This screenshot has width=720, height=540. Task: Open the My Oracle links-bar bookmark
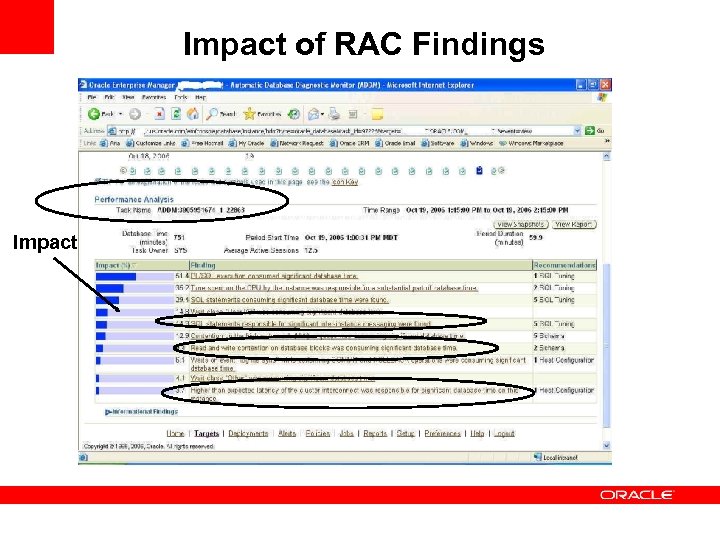(x=247, y=143)
